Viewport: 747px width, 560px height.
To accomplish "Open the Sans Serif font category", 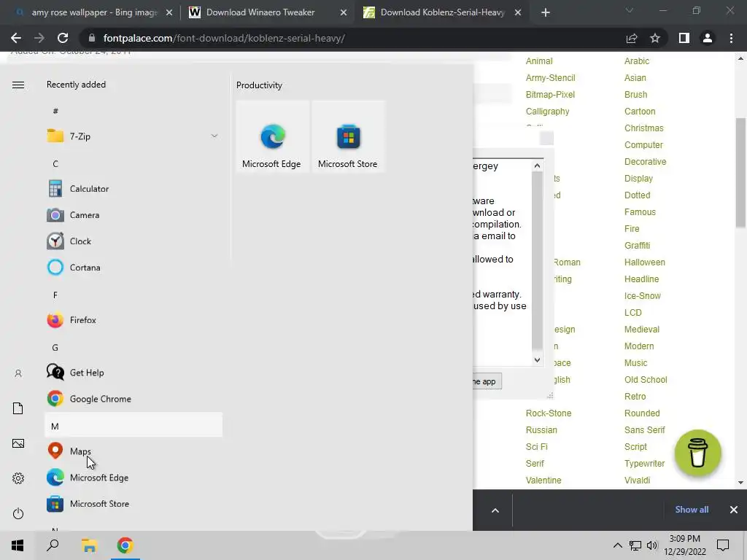I will click(645, 430).
